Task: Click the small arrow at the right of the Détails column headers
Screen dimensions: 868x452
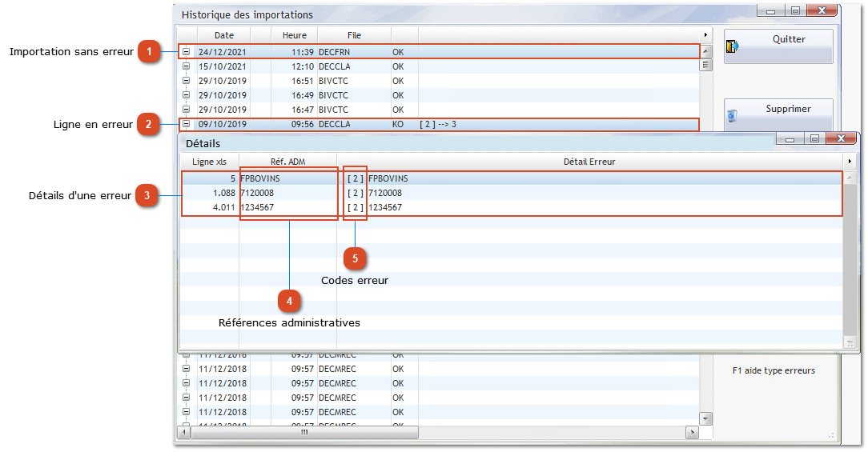Action: pos(850,162)
